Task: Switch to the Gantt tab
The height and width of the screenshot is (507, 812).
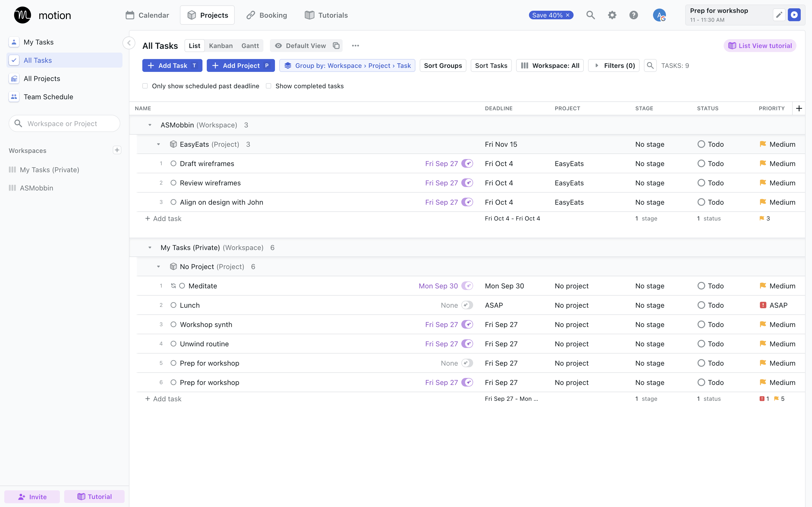Action: pos(250,46)
